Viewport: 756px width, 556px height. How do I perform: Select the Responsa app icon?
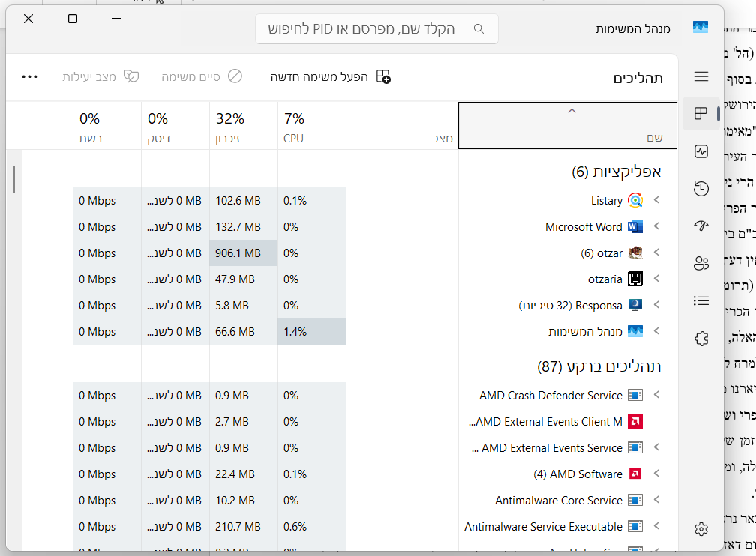click(x=635, y=305)
